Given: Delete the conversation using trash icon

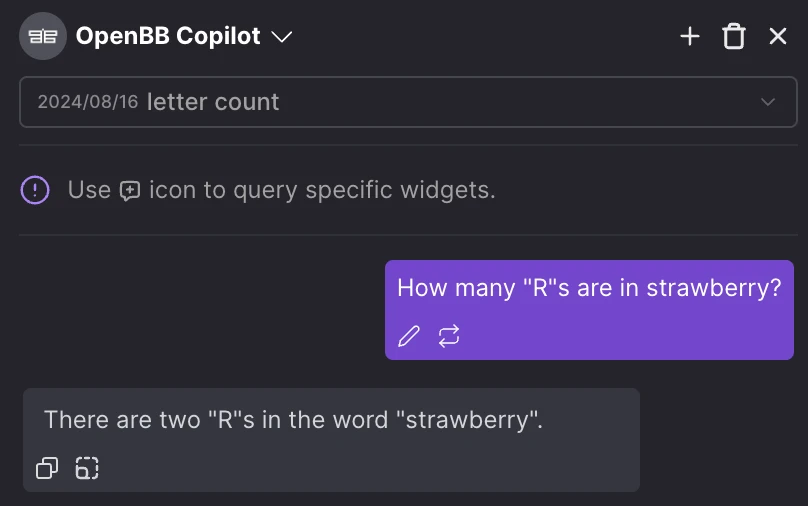Looking at the screenshot, I should point(734,37).
